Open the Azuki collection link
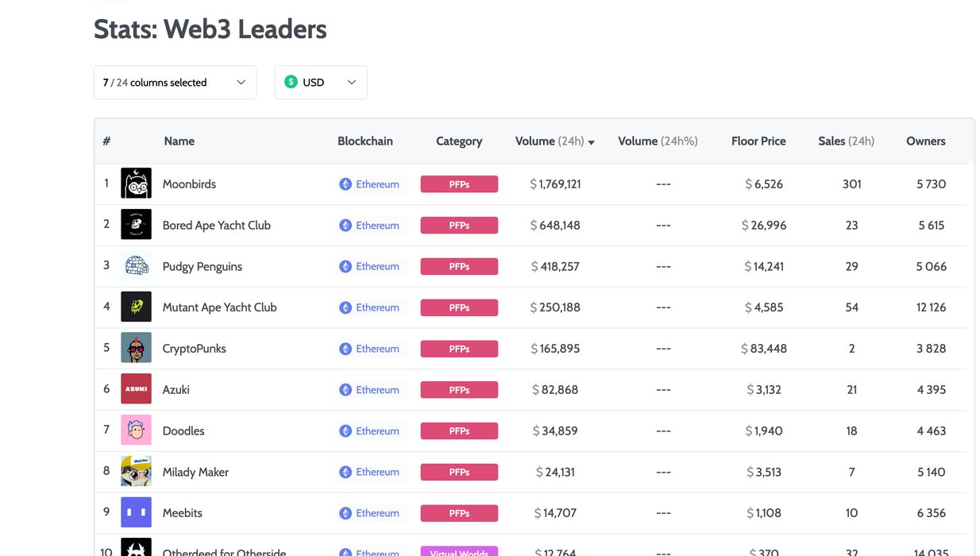The image size is (980, 556). point(176,389)
